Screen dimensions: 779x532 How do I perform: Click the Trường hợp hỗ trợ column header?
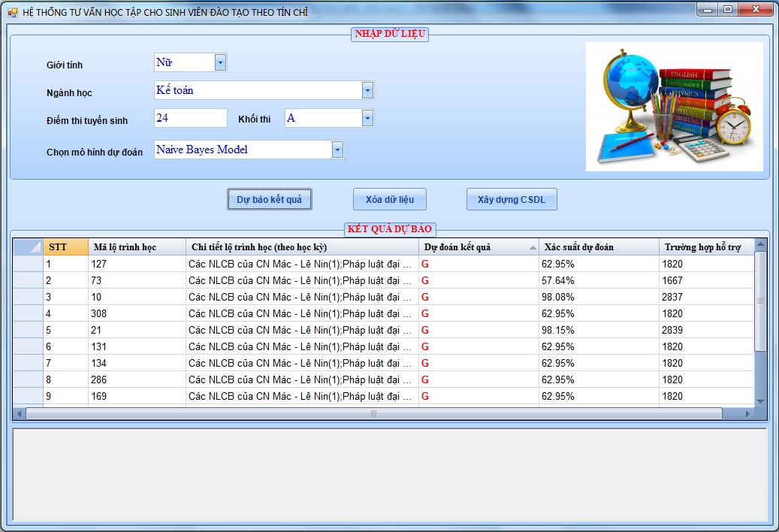coord(705,247)
